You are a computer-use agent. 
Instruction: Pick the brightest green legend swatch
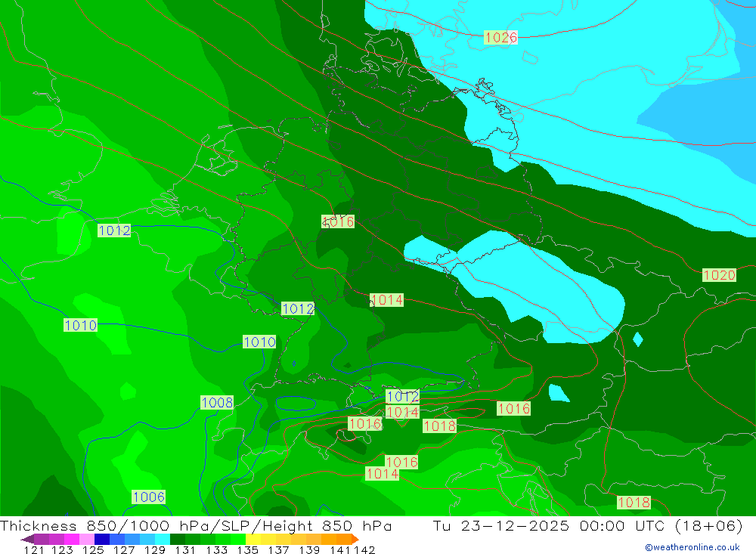click(x=238, y=539)
